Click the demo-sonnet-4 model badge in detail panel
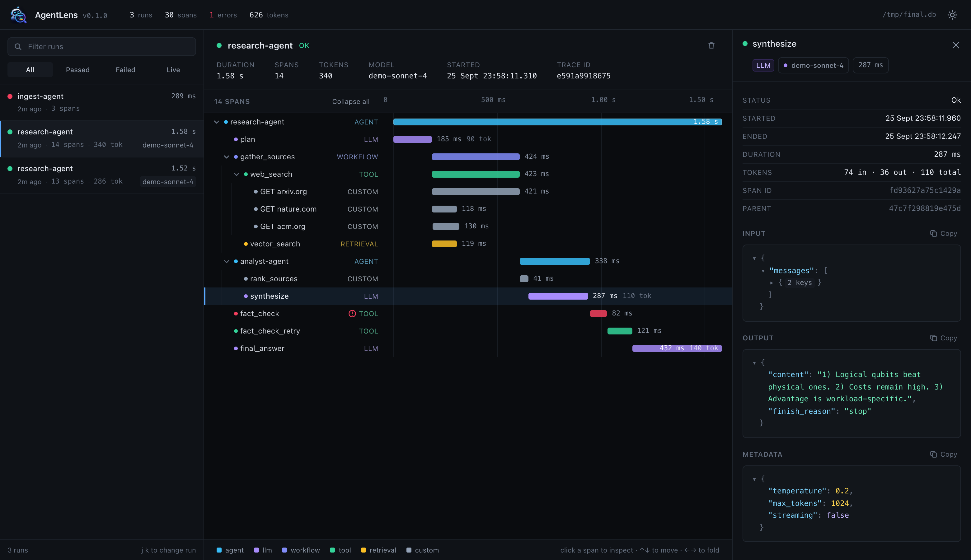971x560 pixels. (813, 65)
